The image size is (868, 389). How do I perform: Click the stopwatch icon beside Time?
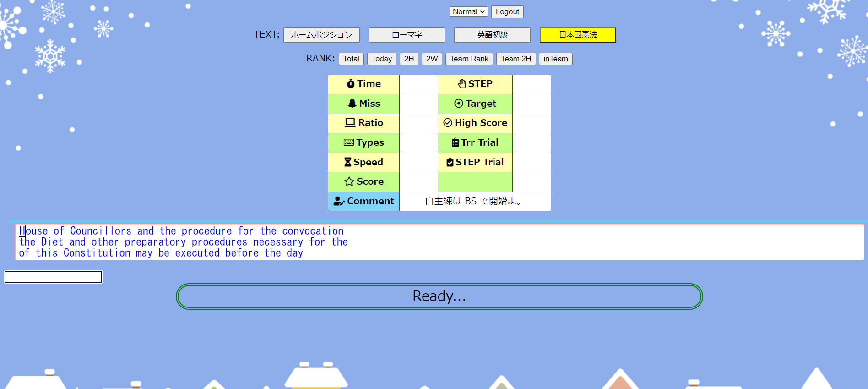coord(351,84)
